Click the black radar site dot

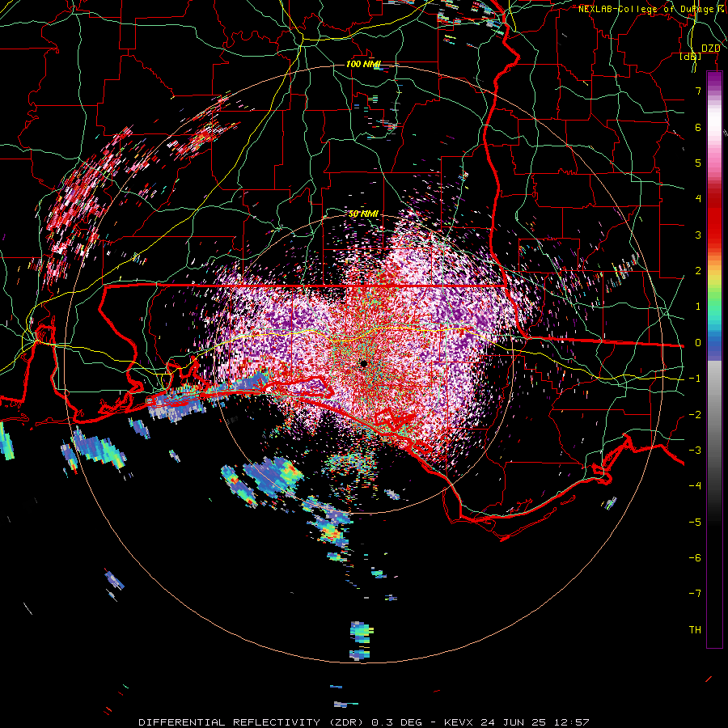pyautogui.click(x=364, y=364)
